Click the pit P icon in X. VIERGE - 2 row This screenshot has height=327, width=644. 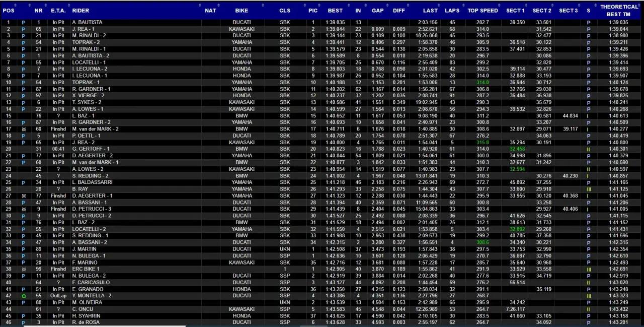pos(23,96)
